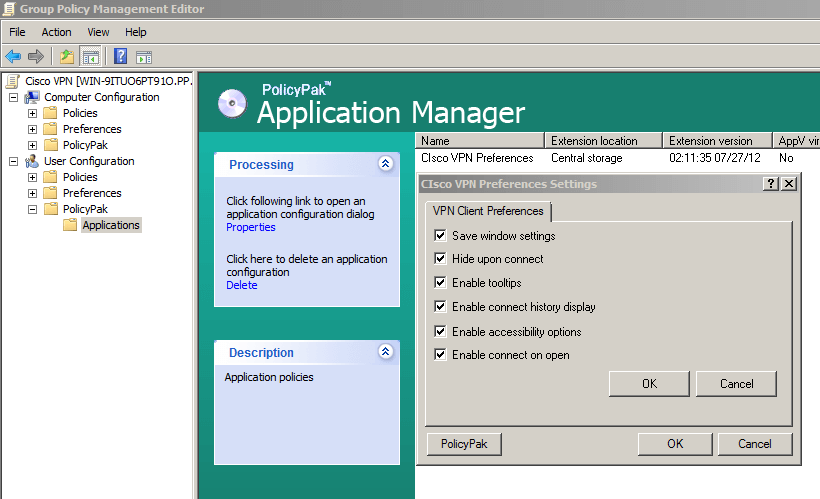Toggle the Show/Hide Console Tree icon
The height and width of the screenshot is (499, 820).
(90, 56)
